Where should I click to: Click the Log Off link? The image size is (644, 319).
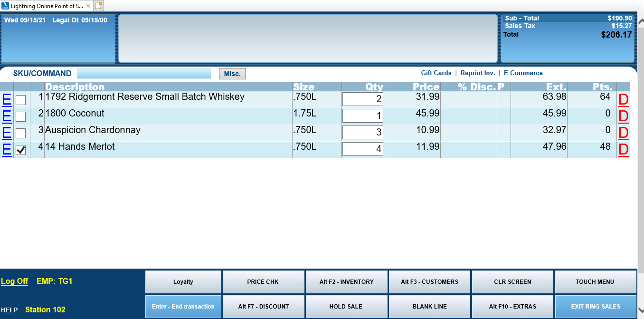click(14, 281)
